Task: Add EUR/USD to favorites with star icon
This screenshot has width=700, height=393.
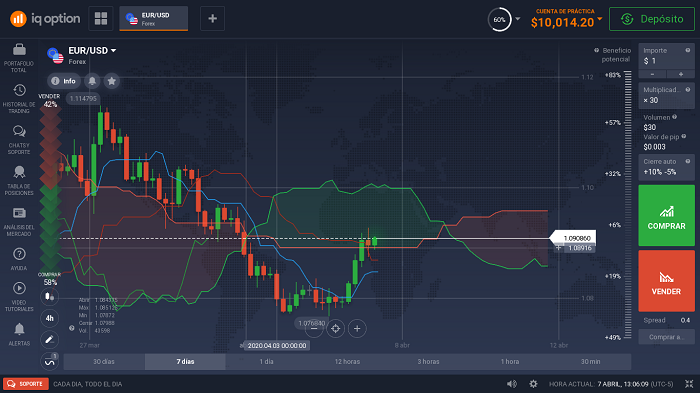Action: pos(112,81)
